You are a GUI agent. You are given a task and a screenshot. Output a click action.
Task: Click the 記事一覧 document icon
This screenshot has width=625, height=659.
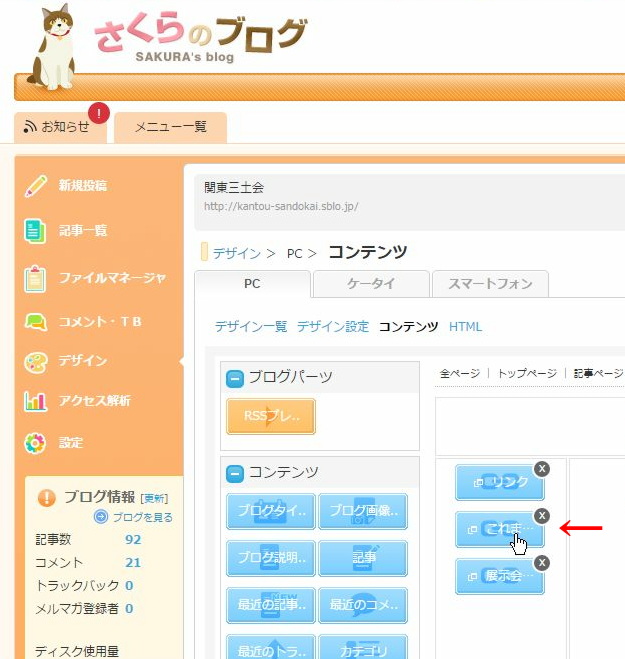[36, 231]
